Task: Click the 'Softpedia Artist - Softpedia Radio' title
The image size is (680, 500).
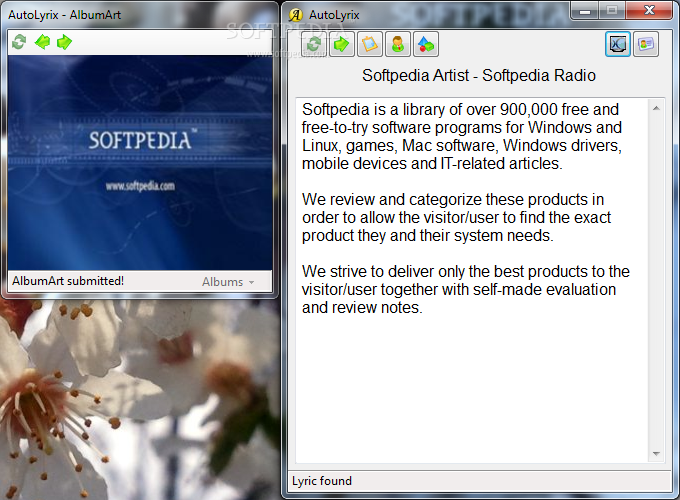Action: (479, 75)
